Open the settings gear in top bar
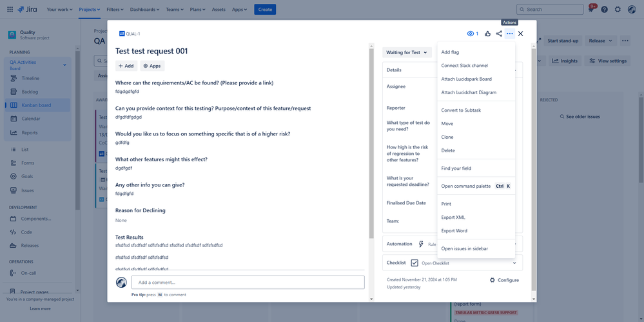The image size is (644, 322). 618,9
